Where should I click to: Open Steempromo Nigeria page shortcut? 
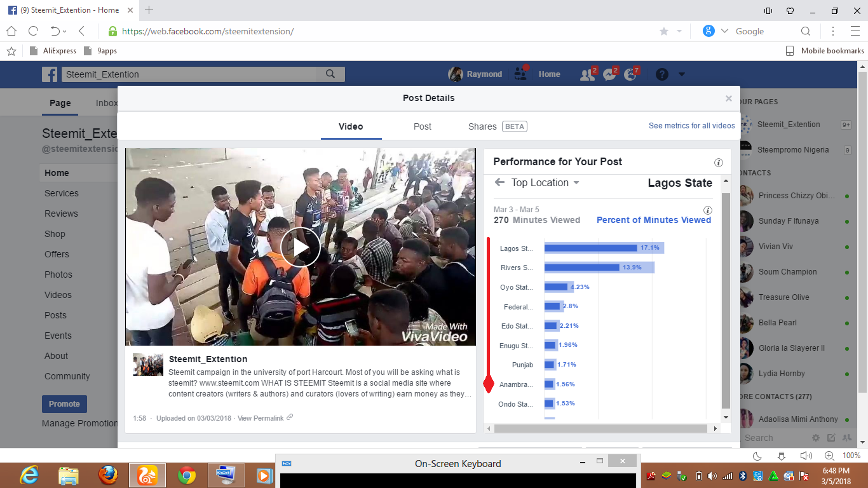pyautogui.click(x=794, y=150)
